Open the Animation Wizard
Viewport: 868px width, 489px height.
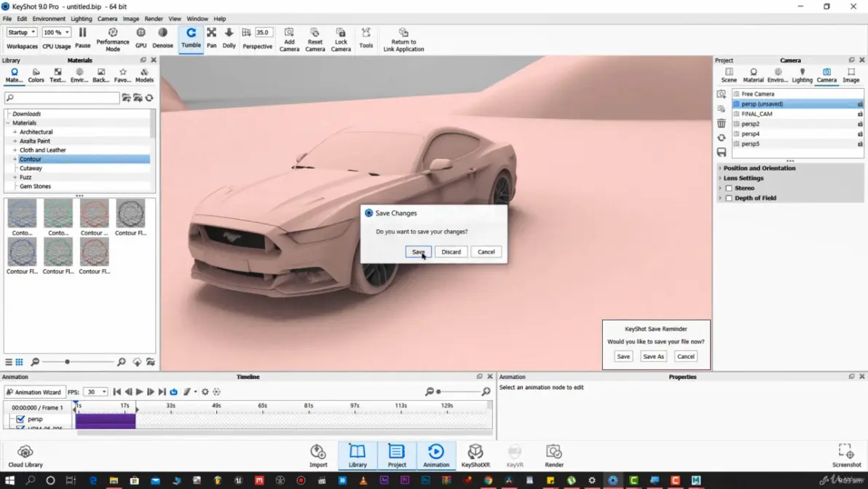(34, 392)
